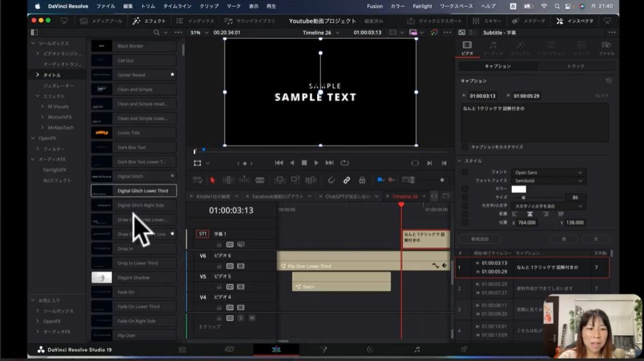Enable the caption customize checkbox

[x=465, y=147]
